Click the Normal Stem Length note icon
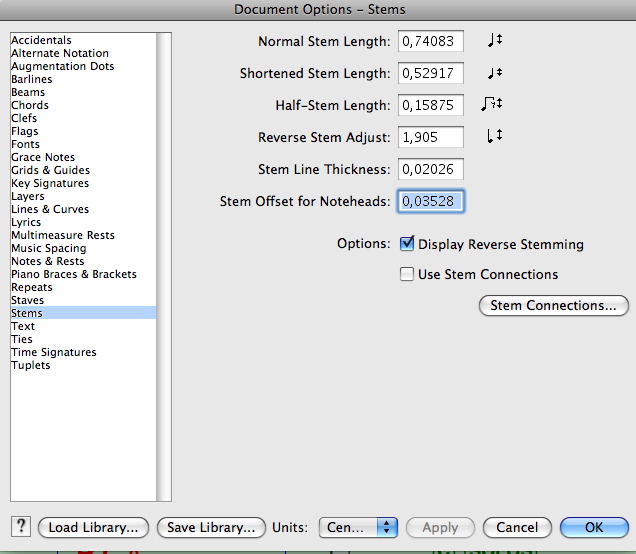Screen dimensions: 636x554 [x=494, y=41]
